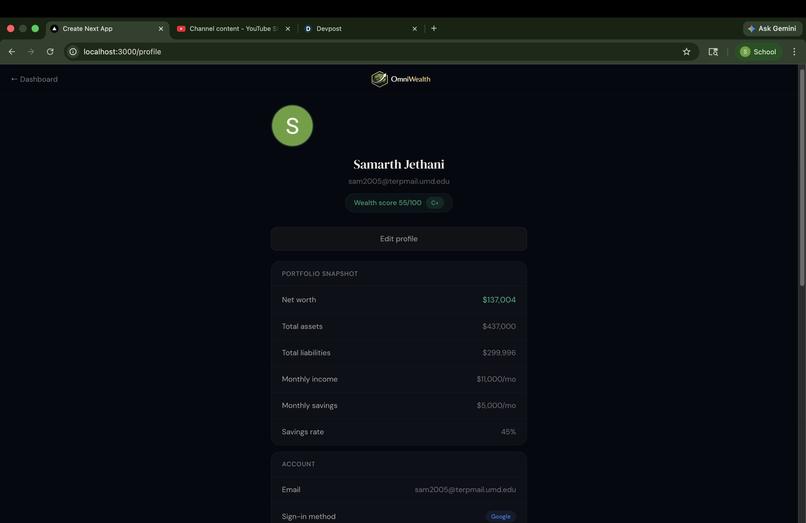Select Monthly savings value $5,000/mo
Screen dimensions: 806x523
tap(496, 405)
